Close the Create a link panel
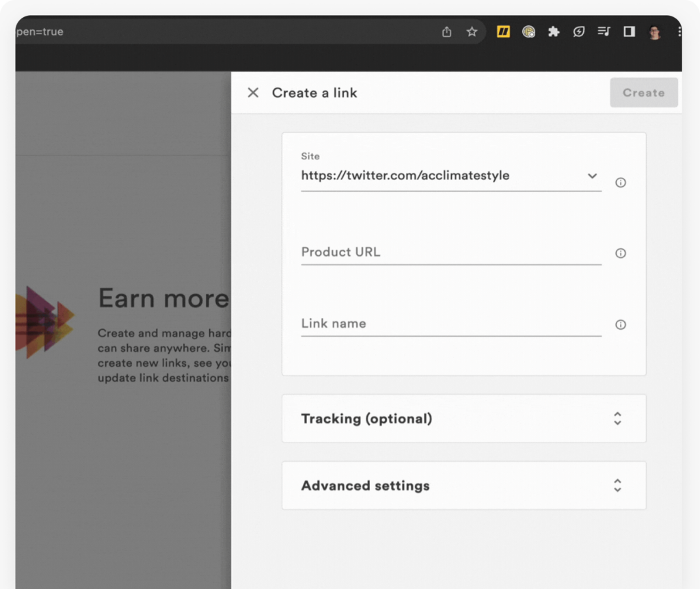Screen dimensions: 700x589 point(252,92)
